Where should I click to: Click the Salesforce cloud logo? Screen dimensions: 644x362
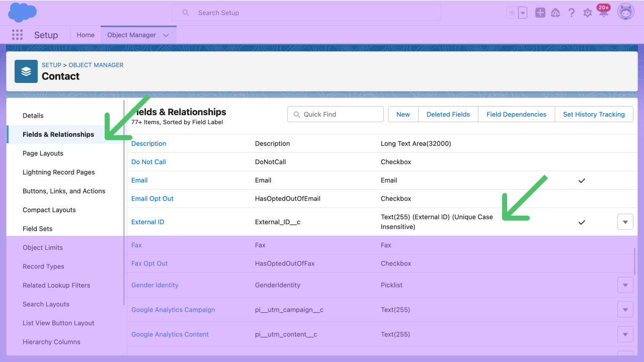click(23, 13)
